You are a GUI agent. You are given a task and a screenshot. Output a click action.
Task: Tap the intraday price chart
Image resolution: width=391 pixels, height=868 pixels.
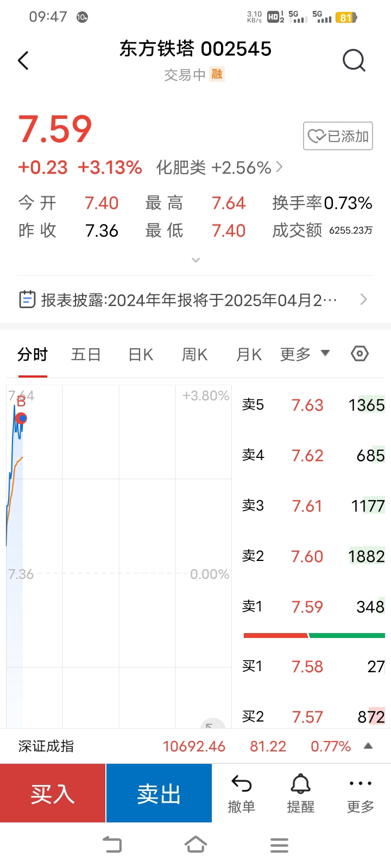tap(119, 556)
